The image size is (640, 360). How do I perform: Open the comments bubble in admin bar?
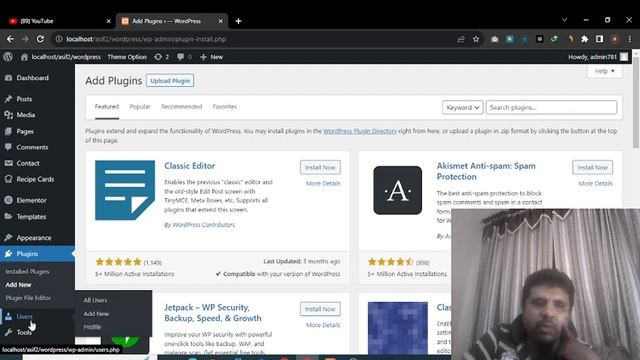[184, 57]
